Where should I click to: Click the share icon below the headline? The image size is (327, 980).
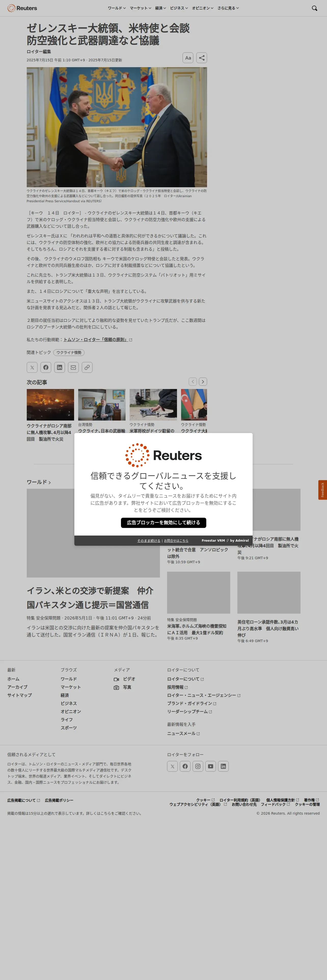[202, 58]
